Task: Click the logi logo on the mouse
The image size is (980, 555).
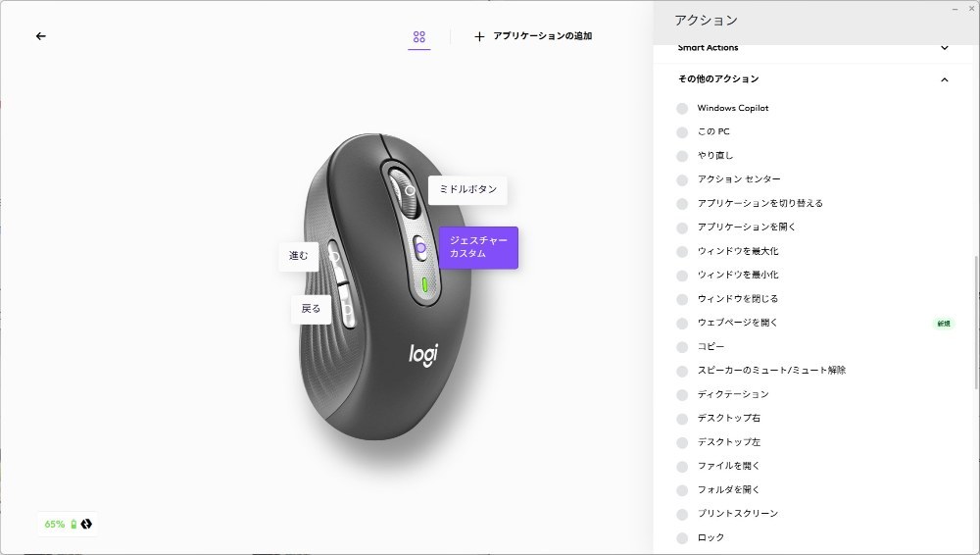Action: [423, 355]
